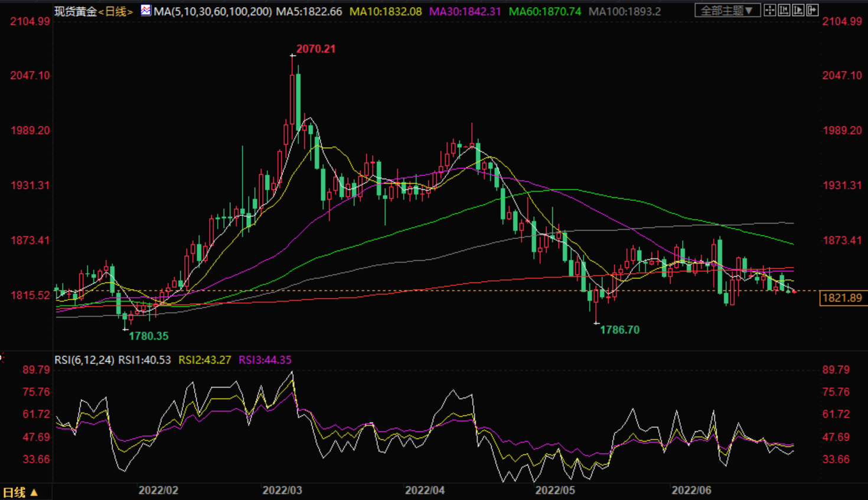Screen dimensions: 868x500
Task: Click the MA30:1842.31 value
Action: 465,11
